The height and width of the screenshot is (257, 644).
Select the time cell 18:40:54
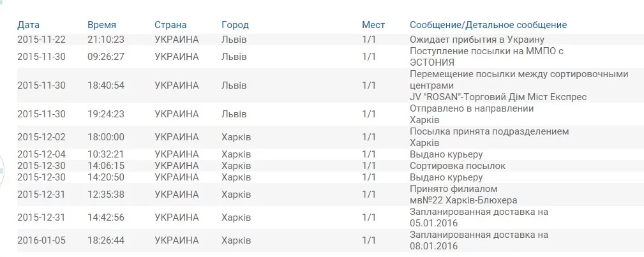tap(106, 85)
